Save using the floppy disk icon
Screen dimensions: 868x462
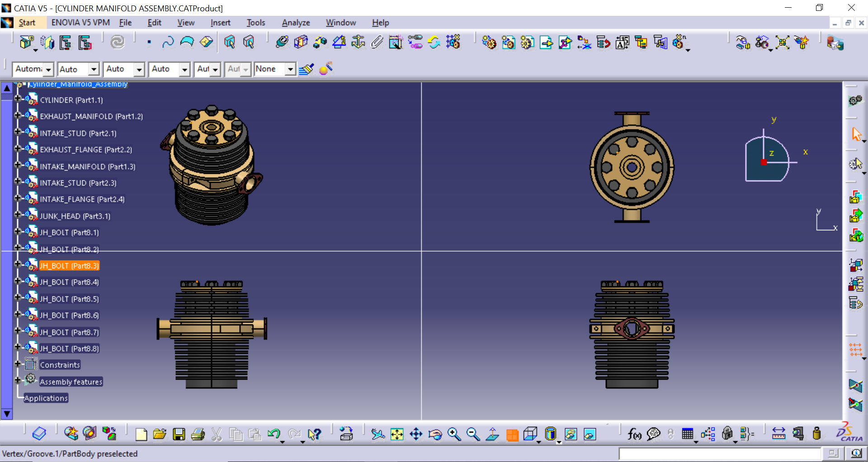click(x=179, y=434)
